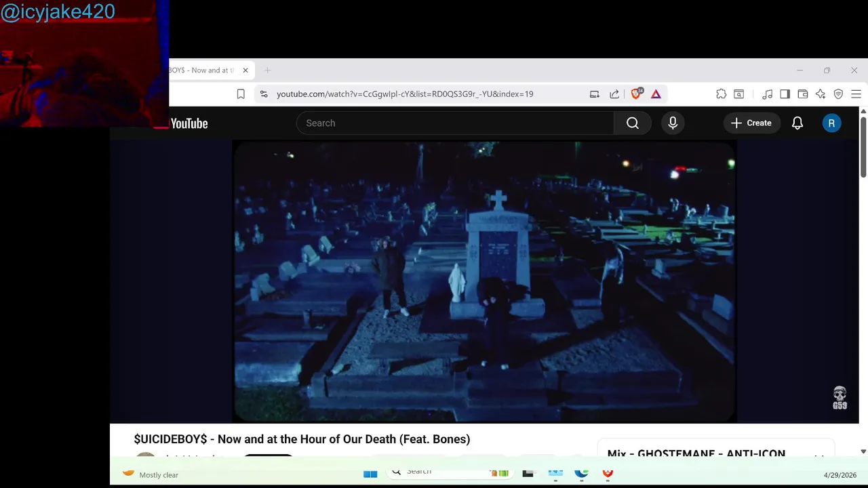Open the browser hamburger main menu

coord(856,94)
